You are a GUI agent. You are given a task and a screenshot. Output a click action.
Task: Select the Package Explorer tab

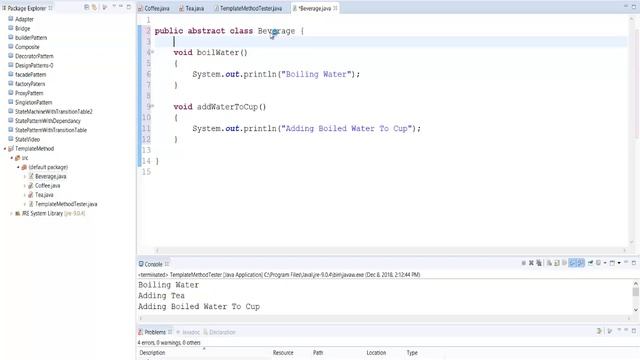coord(27,8)
